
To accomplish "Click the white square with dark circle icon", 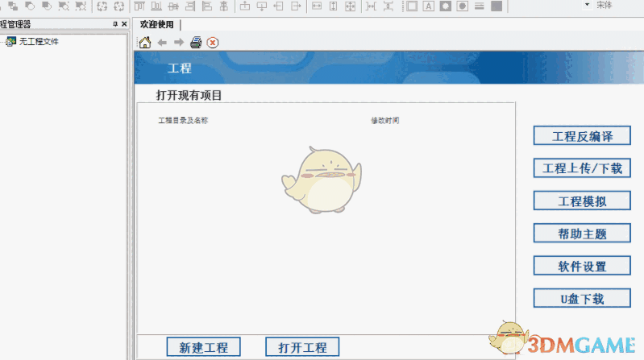I will click(463, 6).
